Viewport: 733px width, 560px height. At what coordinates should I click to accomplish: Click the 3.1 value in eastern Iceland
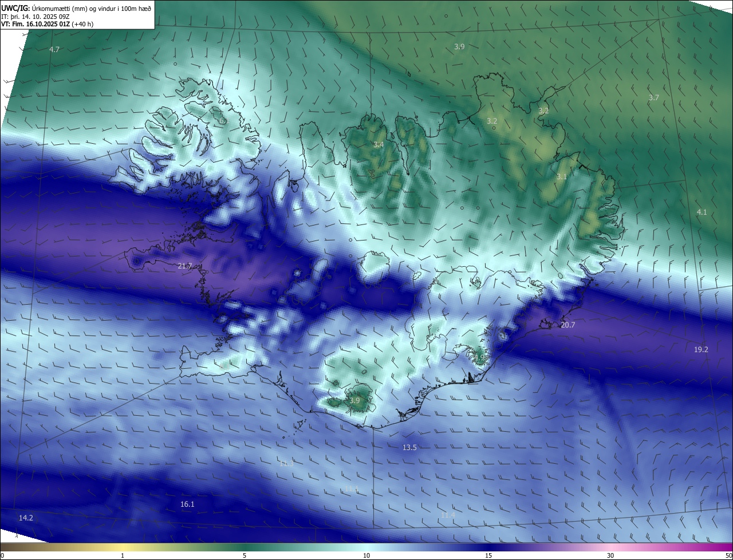(x=561, y=177)
